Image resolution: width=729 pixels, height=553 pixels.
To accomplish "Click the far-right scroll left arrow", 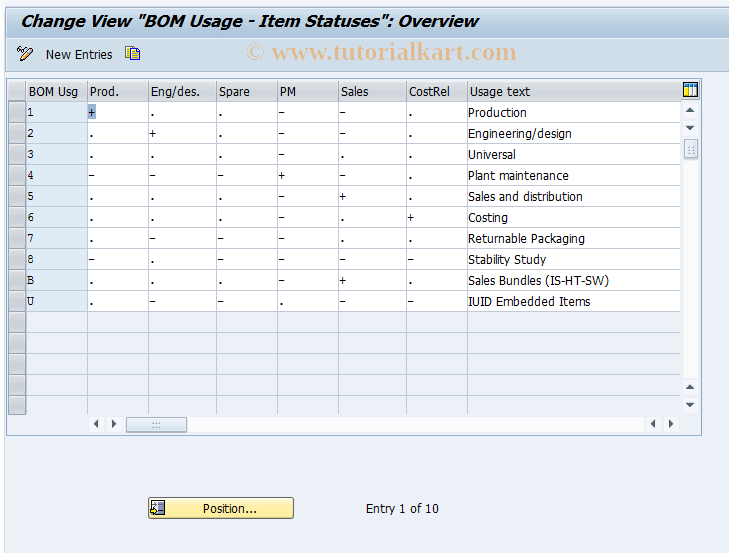I will coord(653,424).
